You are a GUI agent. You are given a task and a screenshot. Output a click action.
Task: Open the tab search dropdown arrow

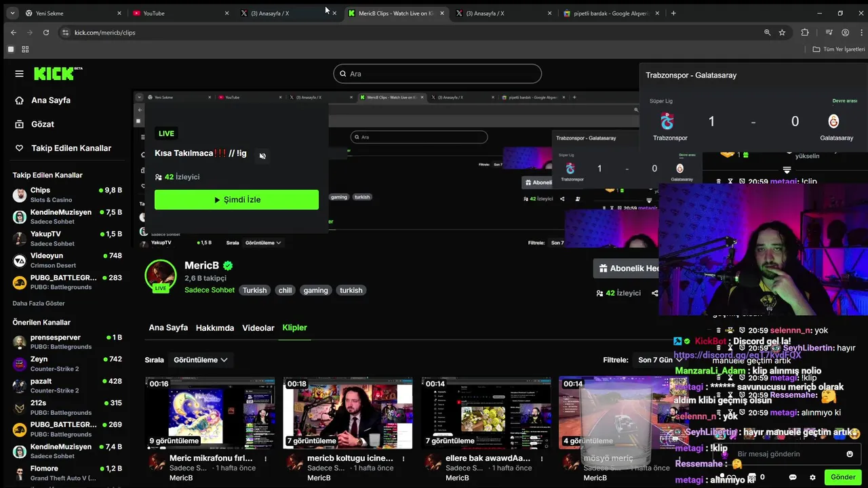(12, 13)
